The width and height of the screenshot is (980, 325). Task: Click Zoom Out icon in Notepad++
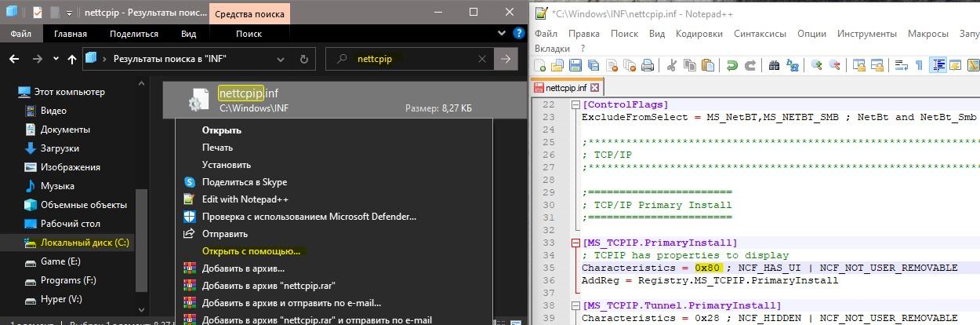834,65
